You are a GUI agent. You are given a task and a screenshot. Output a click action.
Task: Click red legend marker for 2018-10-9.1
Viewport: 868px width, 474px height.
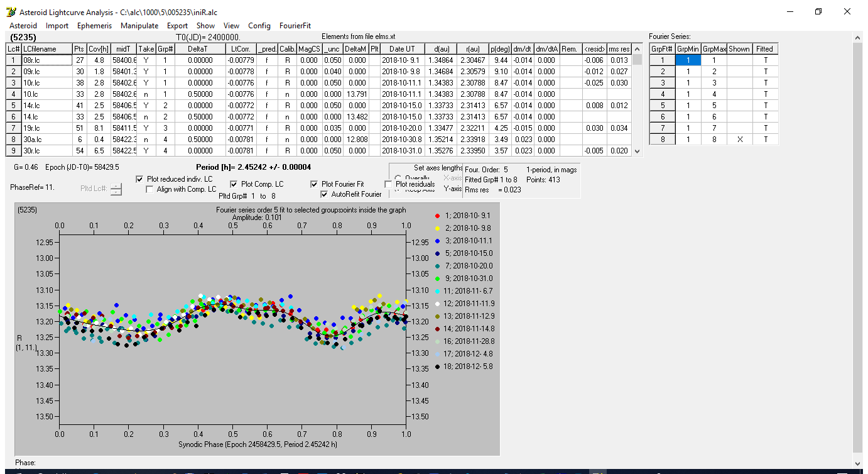(x=437, y=216)
